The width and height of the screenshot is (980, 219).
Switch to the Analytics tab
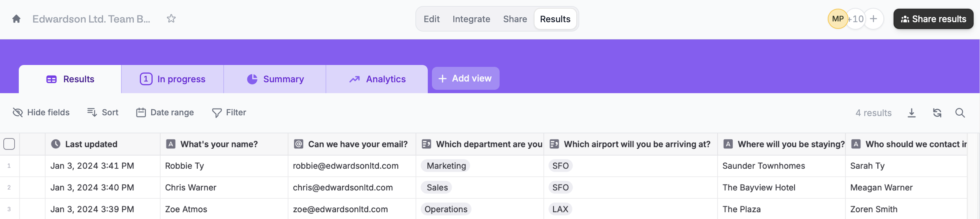tap(377, 79)
